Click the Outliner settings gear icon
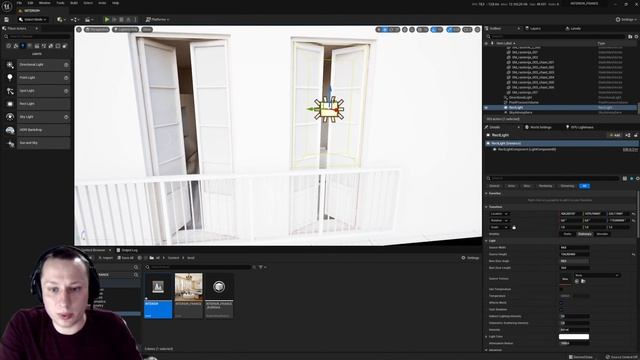 point(636,36)
